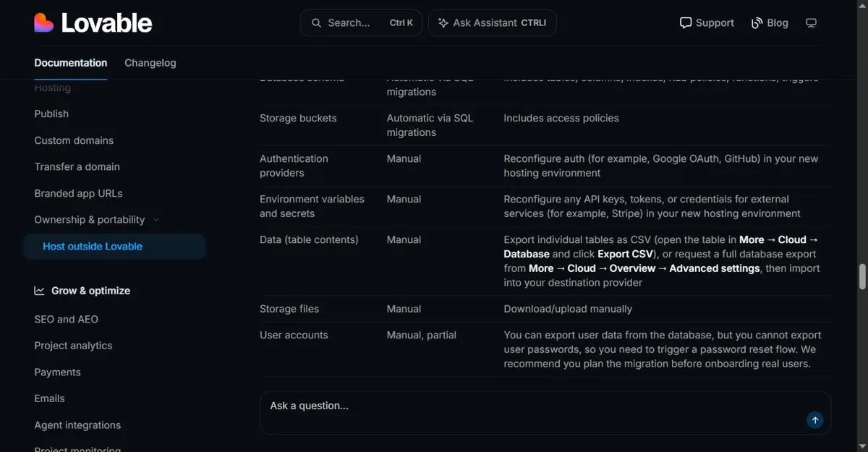
Task: Switch to the Changelog tab
Action: [x=150, y=63]
